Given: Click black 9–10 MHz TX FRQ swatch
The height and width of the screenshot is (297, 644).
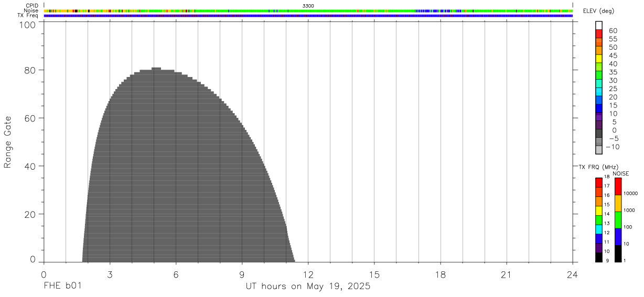Looking at the screenshot, I should click(598, 258).
